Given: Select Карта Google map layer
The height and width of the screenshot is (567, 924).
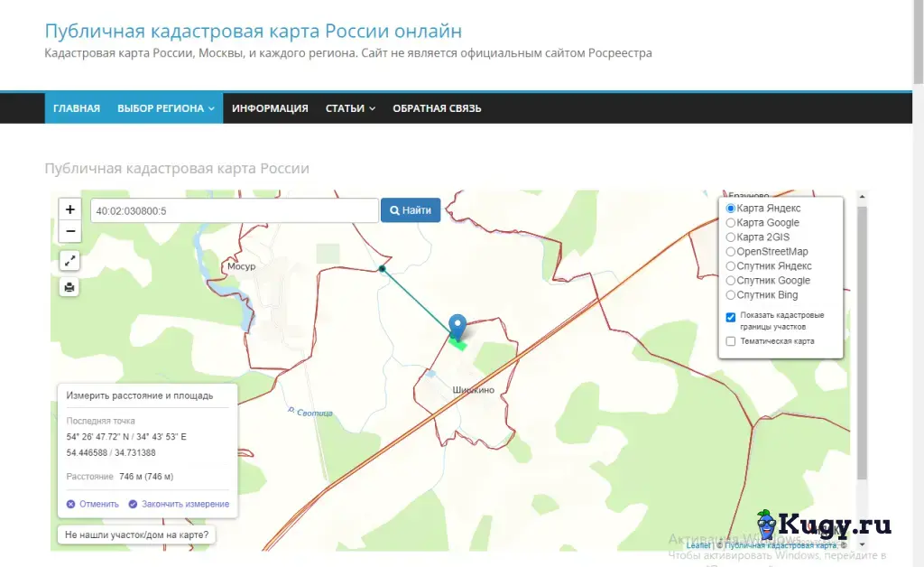Looking at the screenshot, I should (x=731, y=223).
